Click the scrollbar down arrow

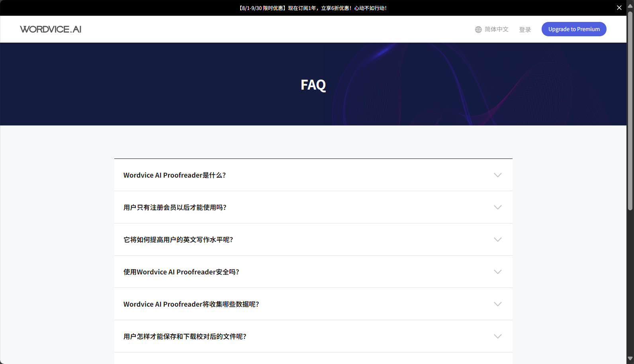[x=630, y=359]
